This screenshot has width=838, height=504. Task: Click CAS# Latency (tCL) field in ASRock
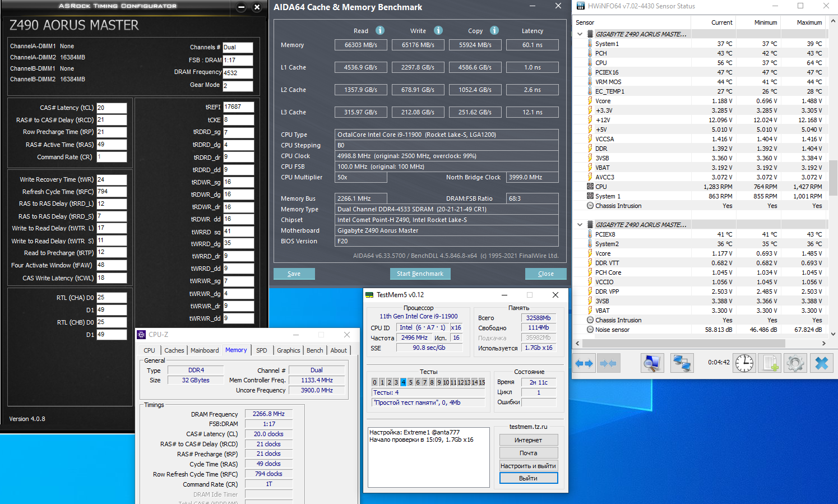tap(112, 108)
